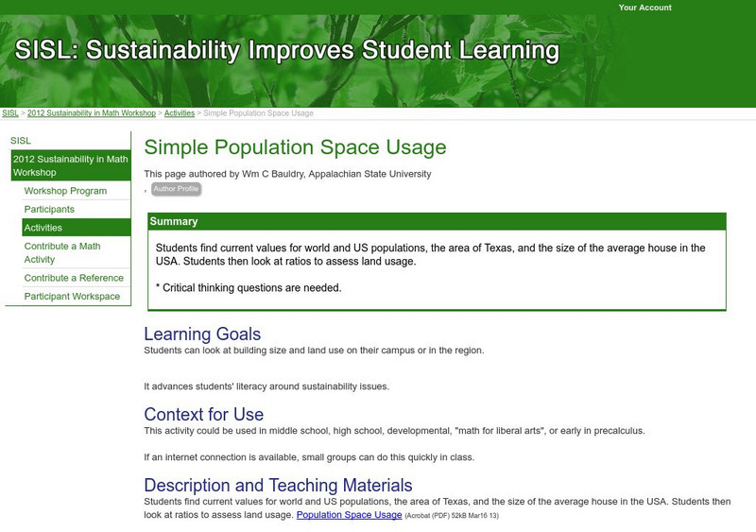
Task: Click 'If an internet connection is available' sentence
Action: (x=309, y=456)
